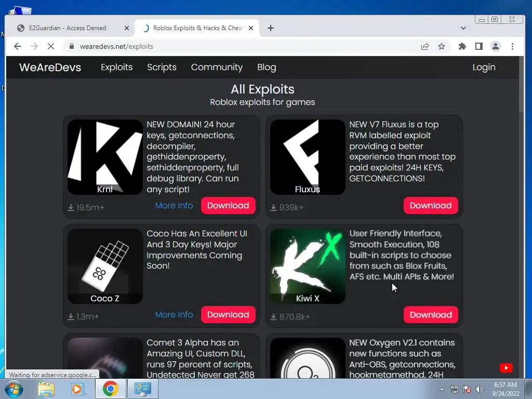The image size is (532, 399).
Task: Click the Oxygen logo thumbnail
Action: pyautogui.click(x=308, y=358)
